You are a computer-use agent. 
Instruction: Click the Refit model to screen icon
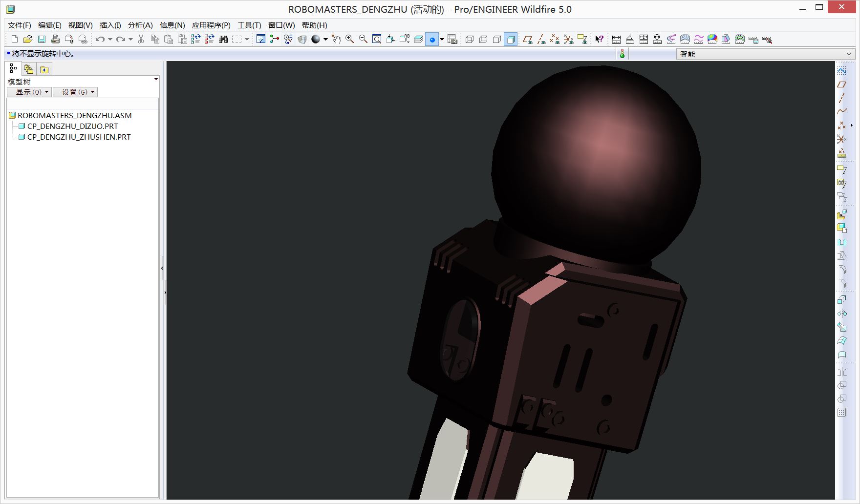tap(377, 39)
